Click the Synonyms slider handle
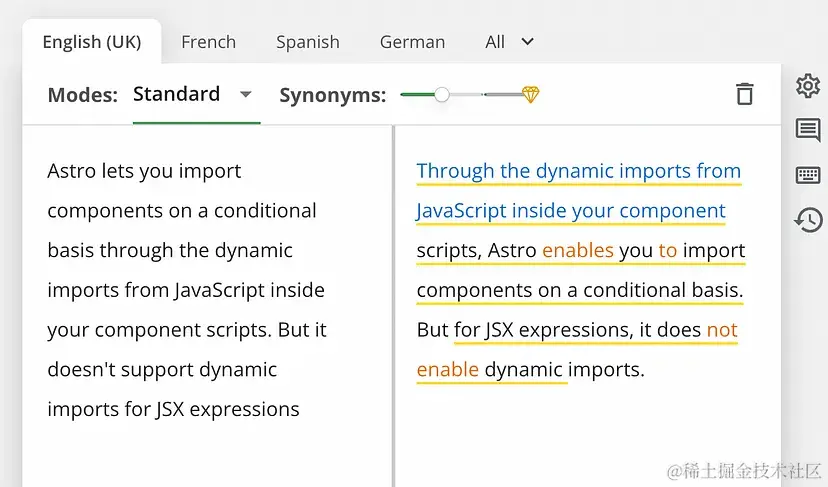The width and height of the screenshot is (828, 487). click(441, 95)
